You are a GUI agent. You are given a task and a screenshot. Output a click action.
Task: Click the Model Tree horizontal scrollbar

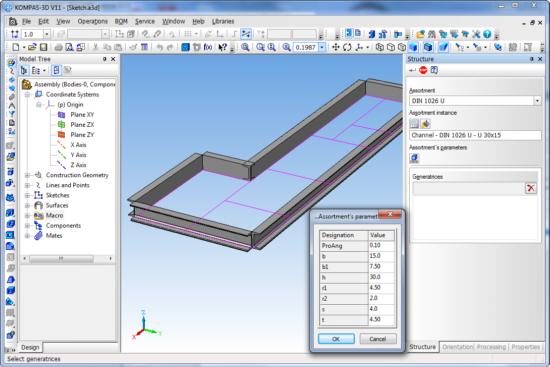pos(67,259)
